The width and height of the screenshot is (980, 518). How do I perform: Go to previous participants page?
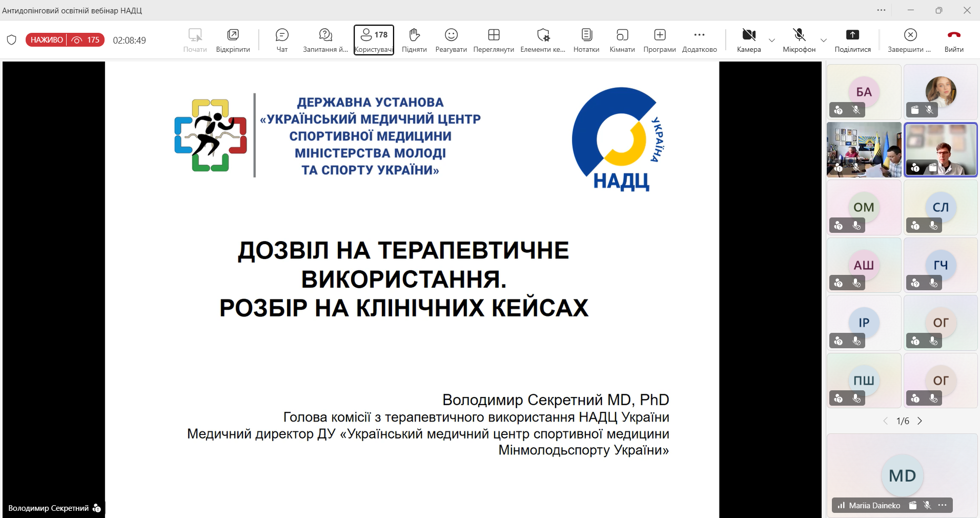pos(885,421)
